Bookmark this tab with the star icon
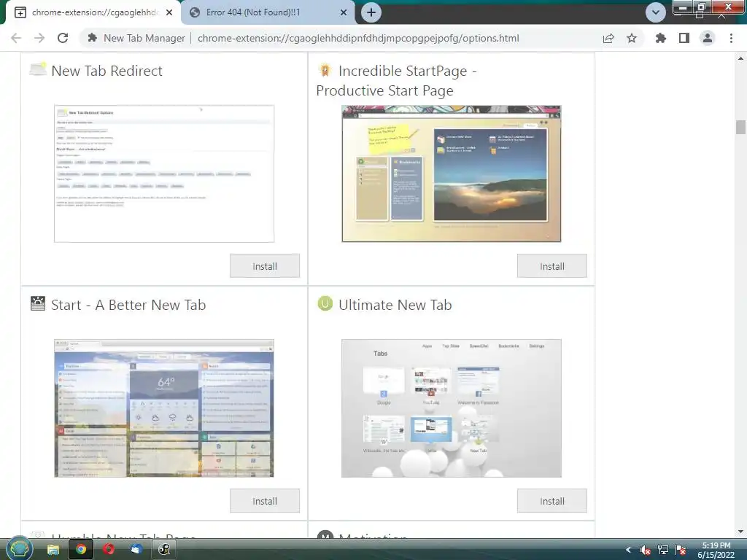The image size is (747, 560). click(632, 38)
